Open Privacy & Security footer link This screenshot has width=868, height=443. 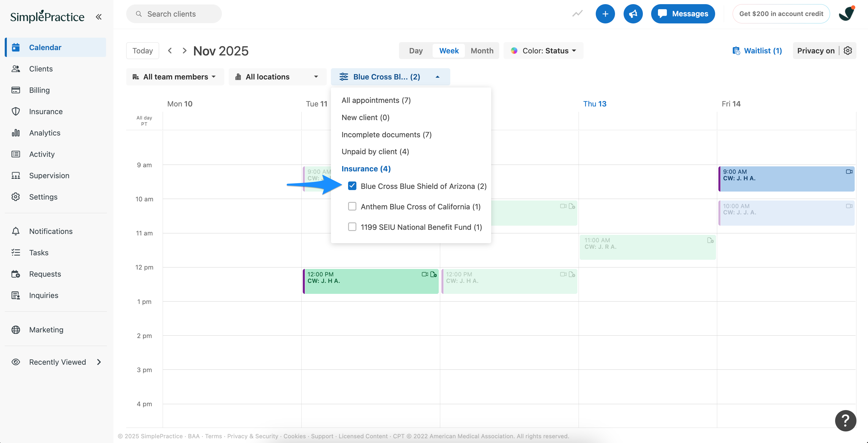pyautogui.click(x=252, y=436)
